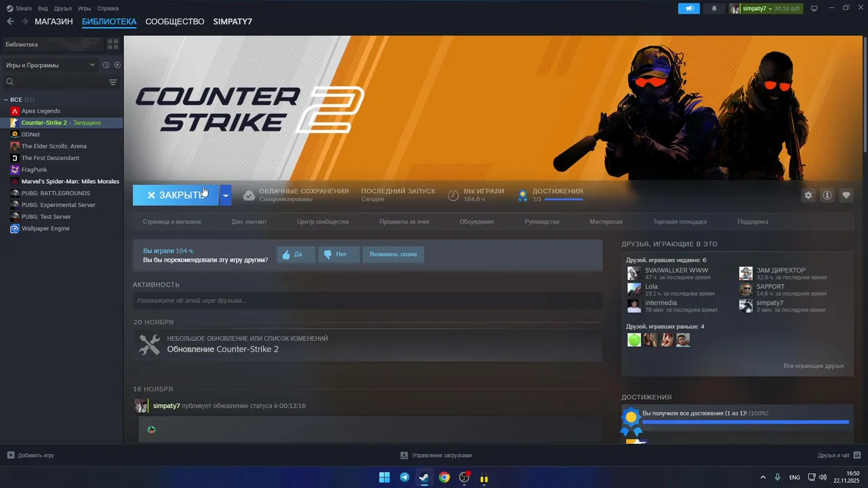Choose Возможно, позже option

393,255
